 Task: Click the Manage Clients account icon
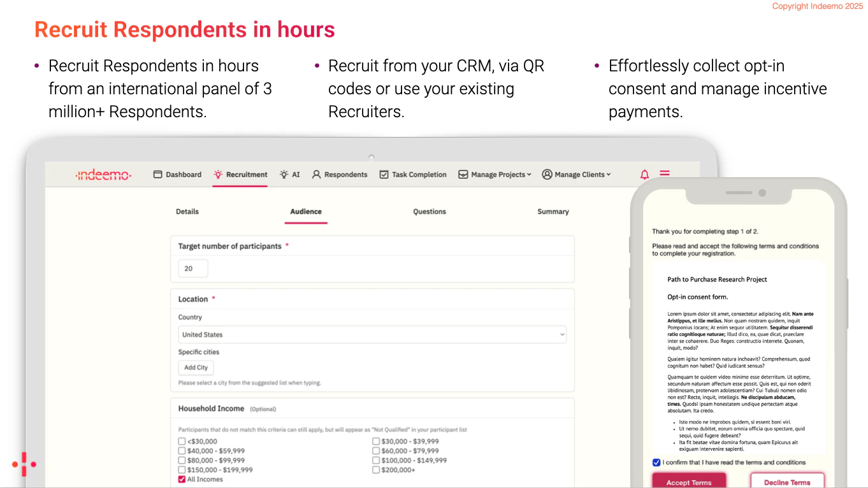[x=547, y=174]
